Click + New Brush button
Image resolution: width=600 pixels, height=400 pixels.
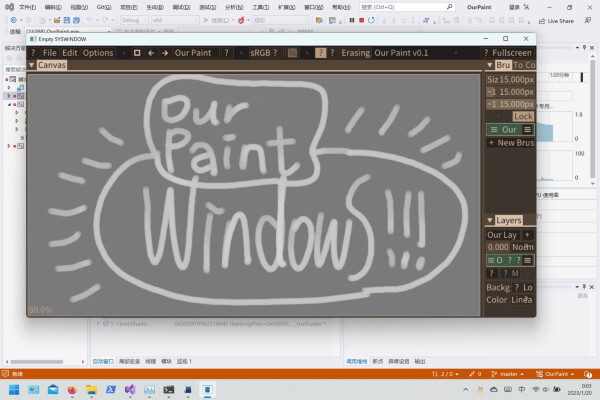tap(511, 143)
